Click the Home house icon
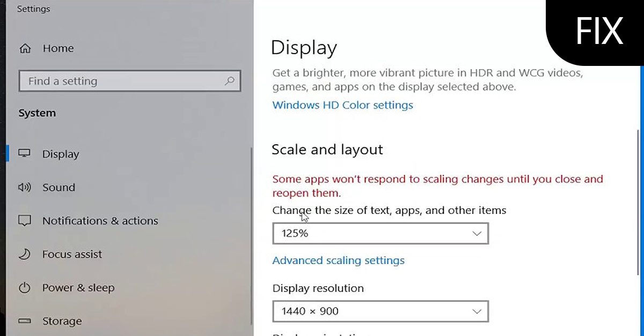 pyautogui.click(x=25, y=48)
